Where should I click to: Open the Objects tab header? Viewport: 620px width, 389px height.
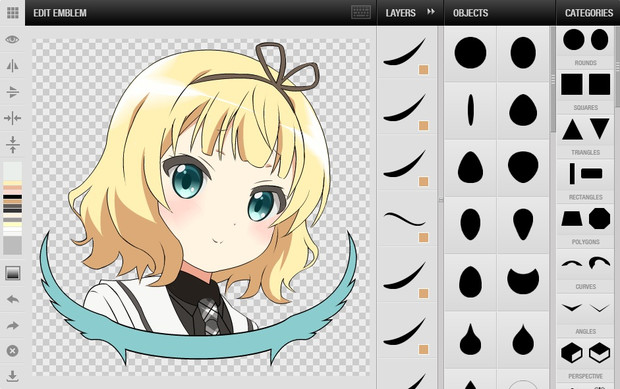tap(471, 13)
